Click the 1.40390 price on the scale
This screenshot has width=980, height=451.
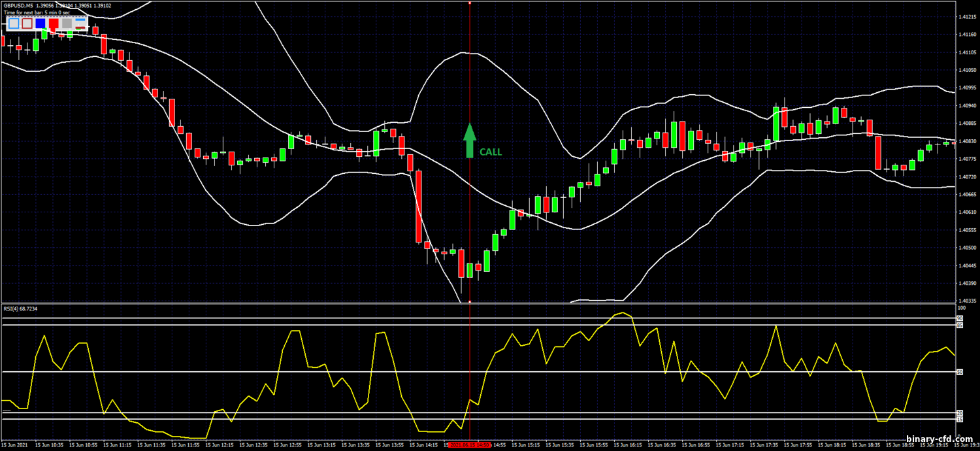tap(966, 284)
